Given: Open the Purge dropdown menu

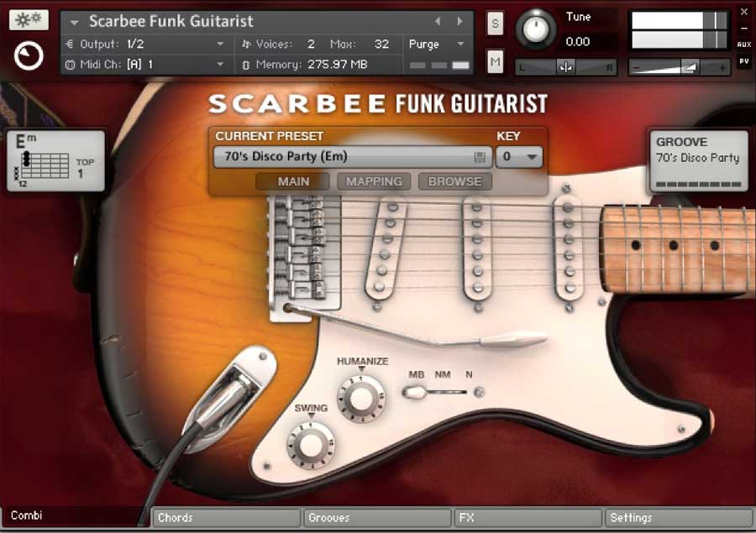Looking at the screenshot, I should point(437,44).
